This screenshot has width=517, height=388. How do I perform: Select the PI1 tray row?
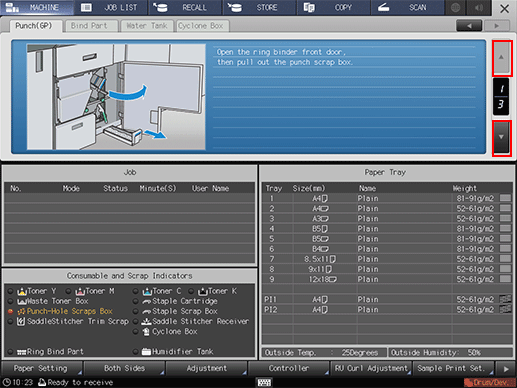(387, 300)
